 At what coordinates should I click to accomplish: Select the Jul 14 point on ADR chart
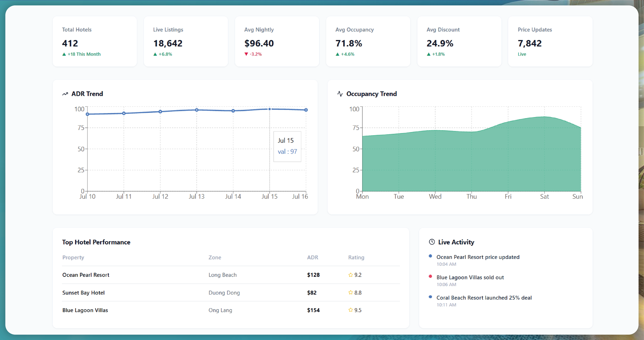tap(233, 111)
